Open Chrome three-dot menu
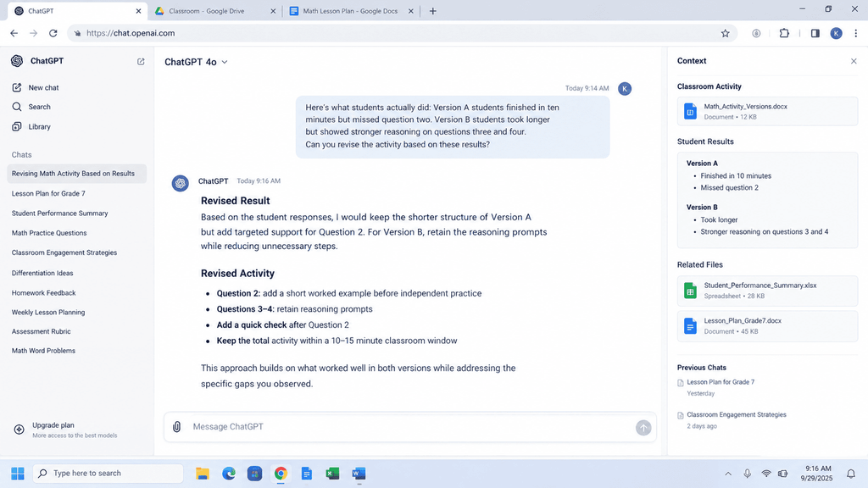 click(x=856, y=33)
